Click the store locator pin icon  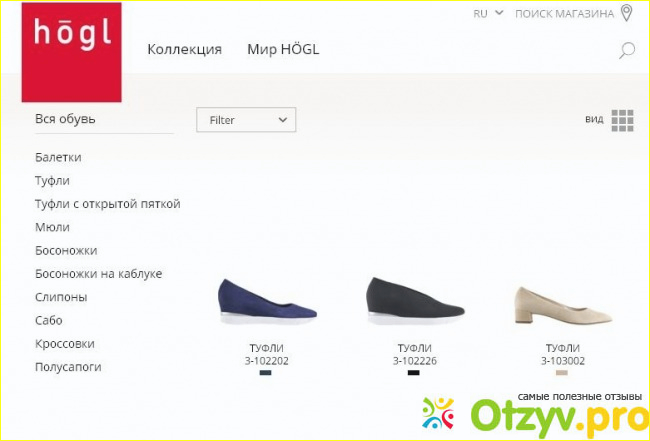click(627, 13)
